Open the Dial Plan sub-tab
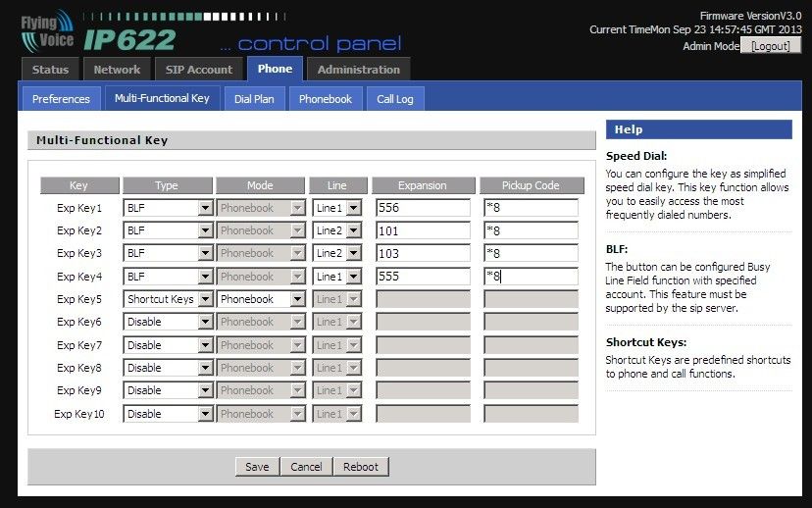 [x=254, y=99]
